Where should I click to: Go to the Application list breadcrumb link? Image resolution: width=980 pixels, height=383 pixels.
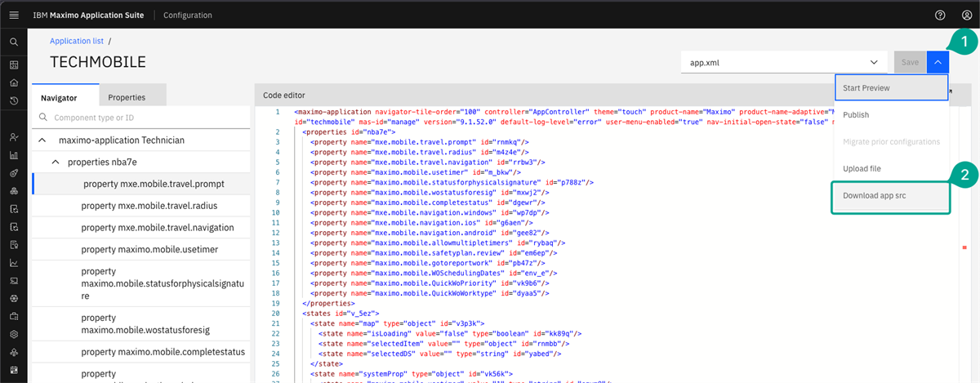point(77,40)
